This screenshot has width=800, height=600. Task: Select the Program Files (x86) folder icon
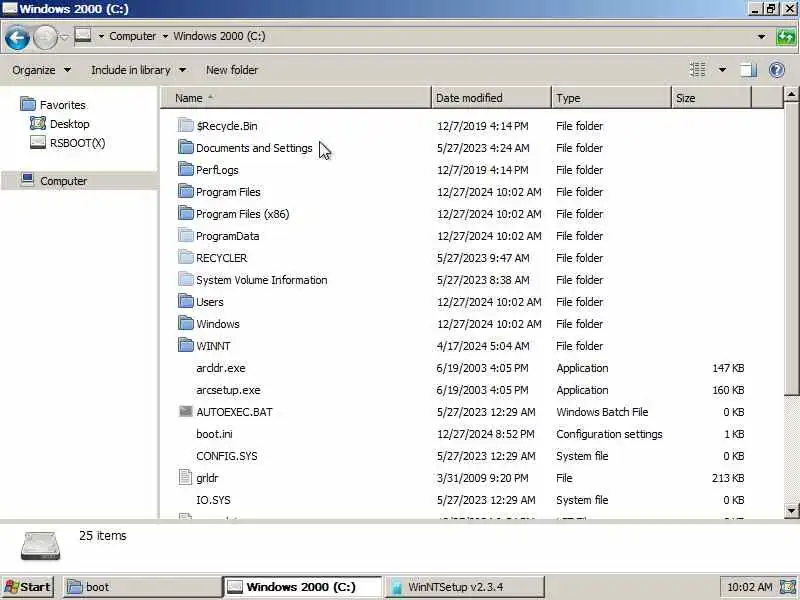pos(186,213)
